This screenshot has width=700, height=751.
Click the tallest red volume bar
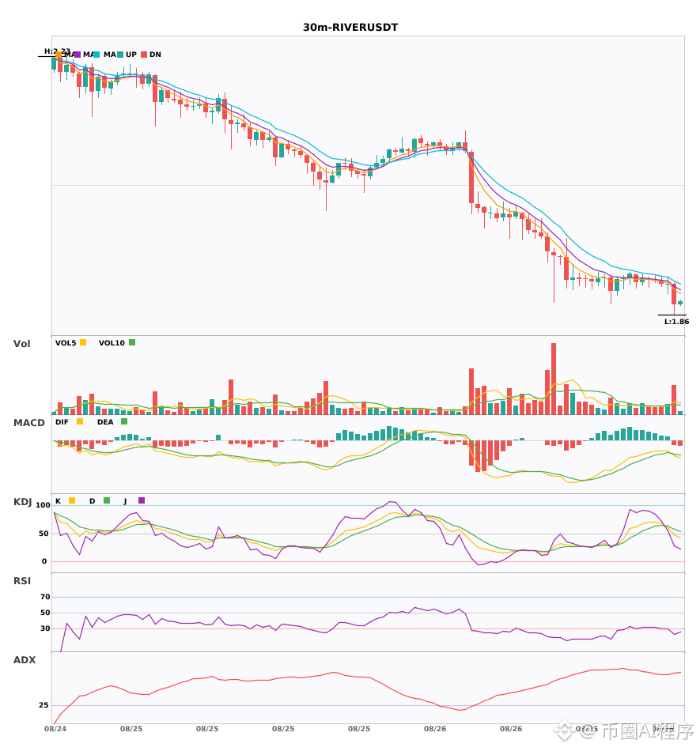(554, 379)
